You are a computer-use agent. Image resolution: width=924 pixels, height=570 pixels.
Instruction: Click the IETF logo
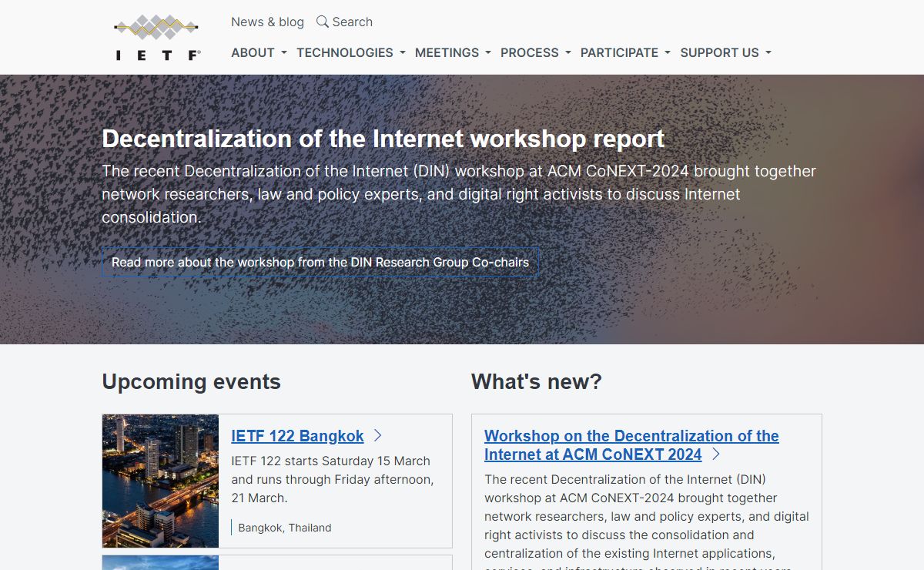pyautogui.click(x=157, y=37)
